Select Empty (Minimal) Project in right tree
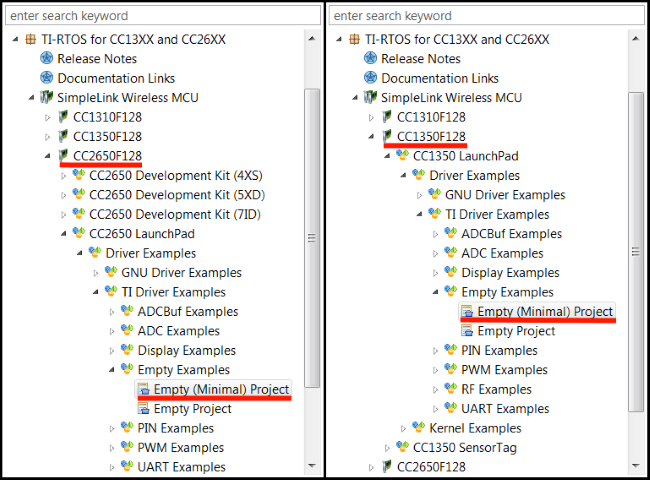 click(545, 312)
